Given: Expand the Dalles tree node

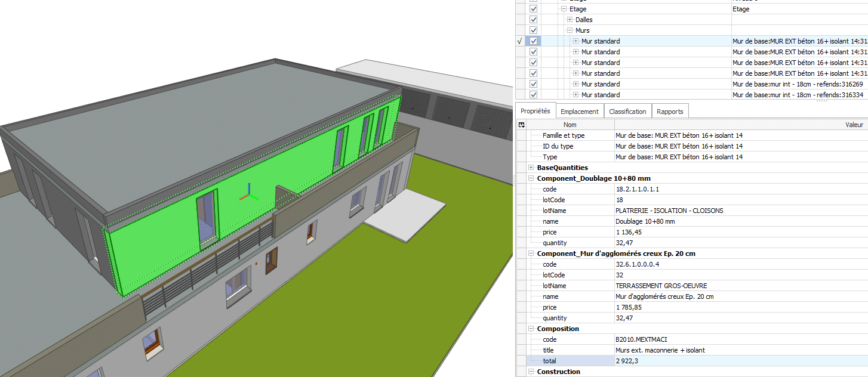Looking at the screenshot, I should tap(570, 20).
